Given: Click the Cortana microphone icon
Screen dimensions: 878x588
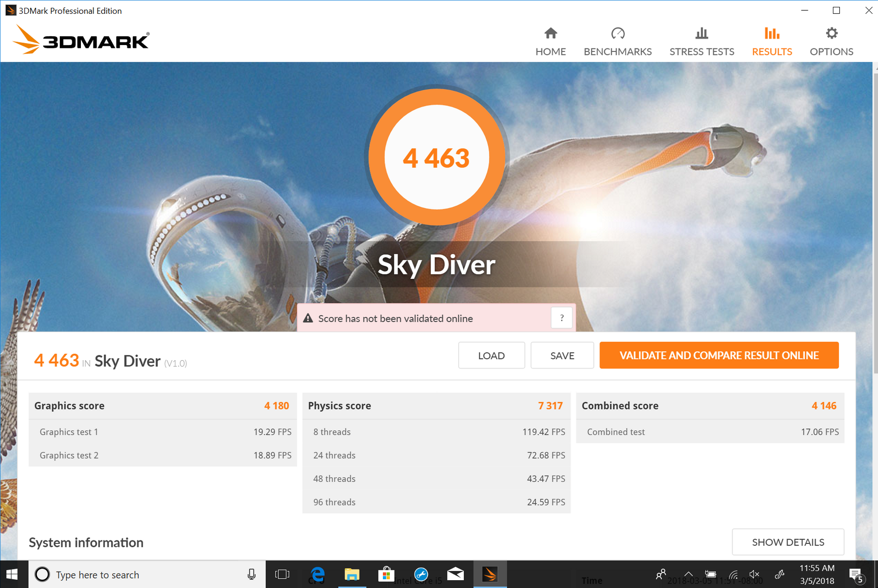Looking at the screenshot, I should pyautogui.click(x=251, y=574).
